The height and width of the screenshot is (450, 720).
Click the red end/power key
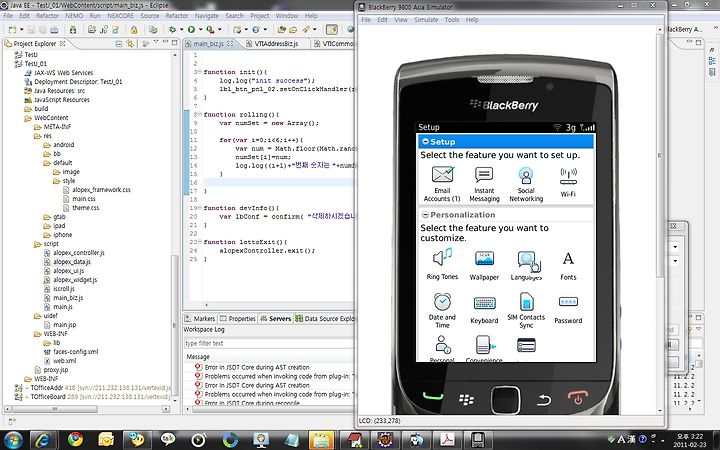(578, 398)
